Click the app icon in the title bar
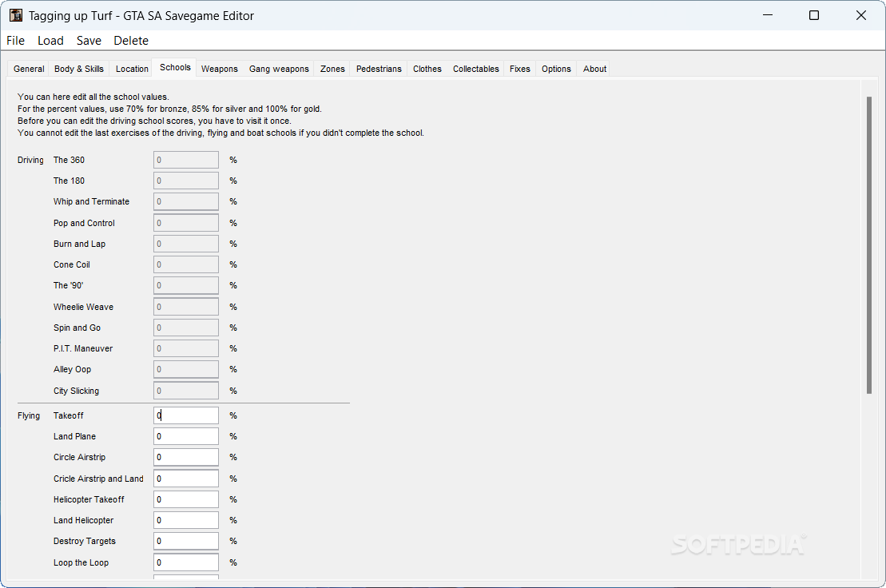The height and width of the screenshot is (588, 886). click(x=16, y=15)
